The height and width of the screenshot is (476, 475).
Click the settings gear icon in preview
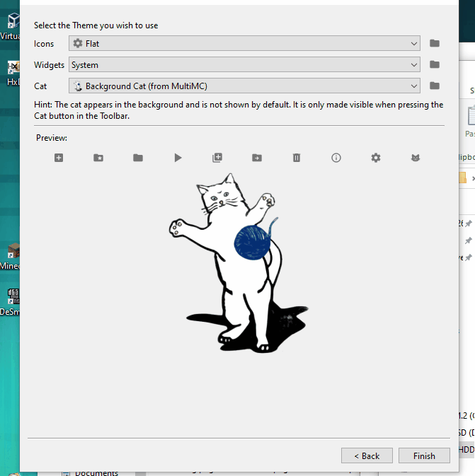(x=376, y=158)
